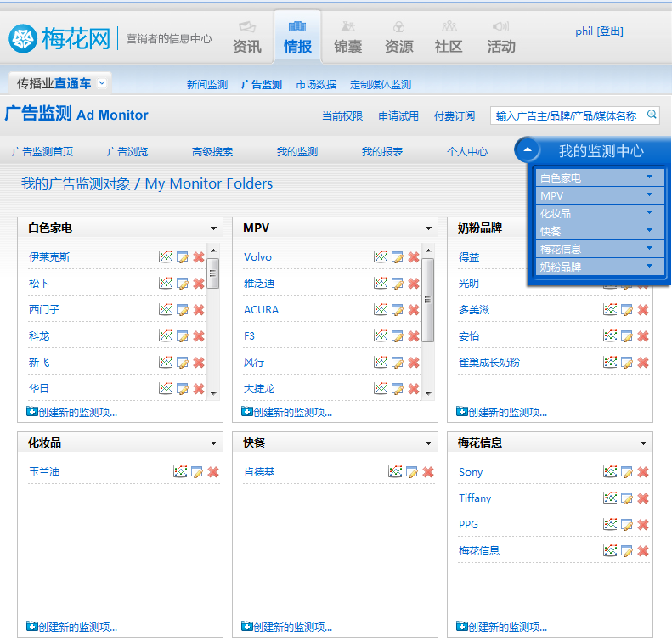672x642 pixels.
Task: Open chart icon for Volvo
Action: 381,257
